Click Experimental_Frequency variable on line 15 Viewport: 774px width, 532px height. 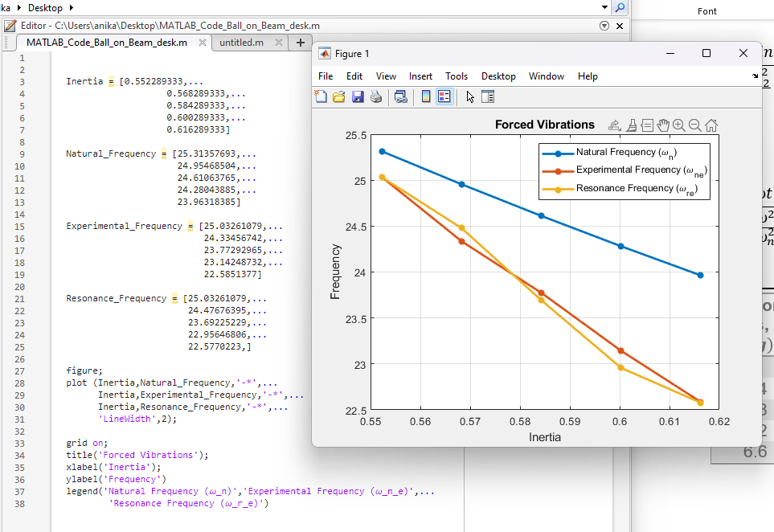pyautogui.click(x=125, y=226)
